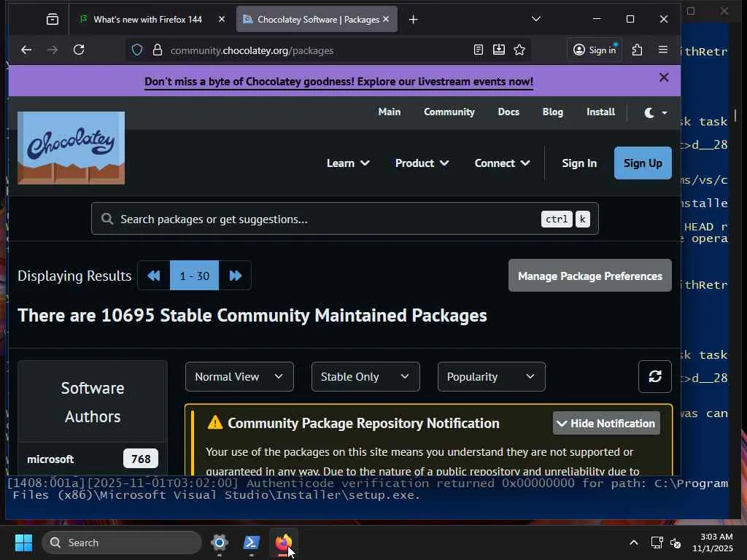The height and width of the screenshot is (560, 747).
Task: Open the Settings gear app in taskbar
Action: click(x=219, y=542)
